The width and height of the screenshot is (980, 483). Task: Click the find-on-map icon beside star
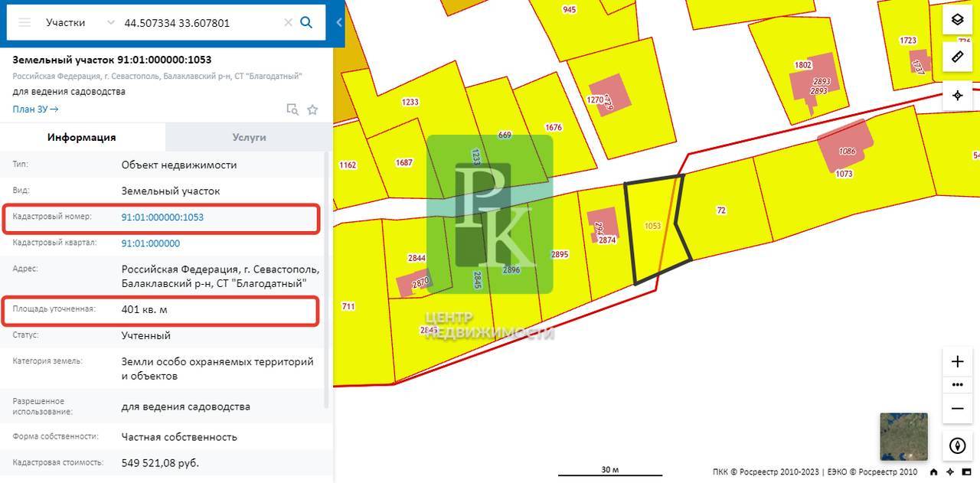[292, 109]
